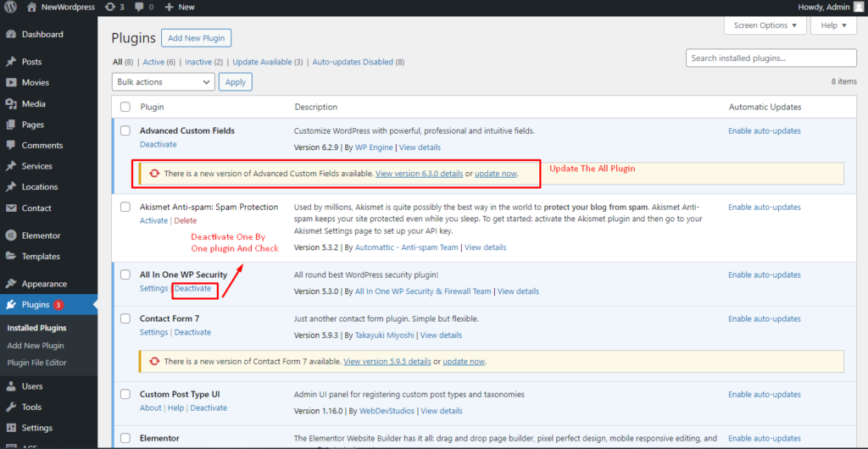Deactivate All In One WP Security

click(x=192, y=289)
